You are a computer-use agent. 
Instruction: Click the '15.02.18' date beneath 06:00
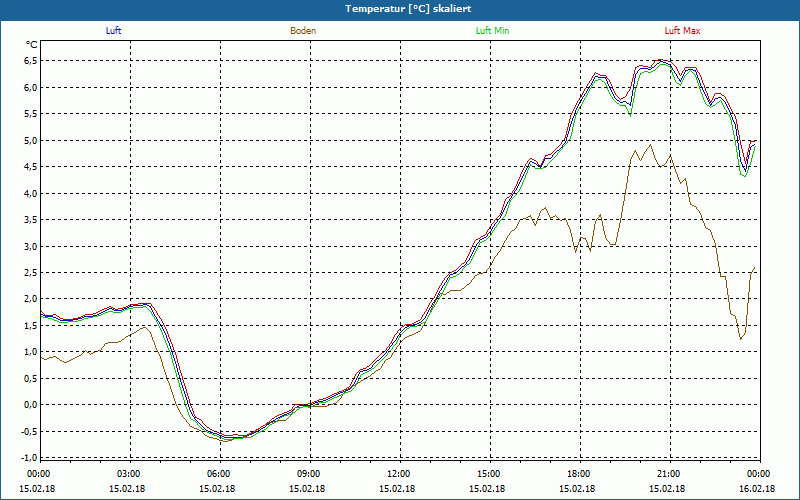(217, 489)
